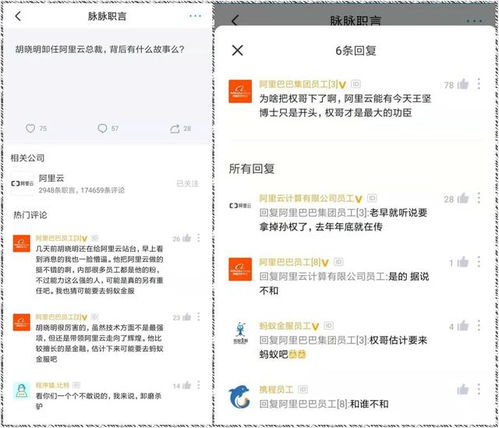Like the comment starting 几天前胡晓明还在给阿里云站台

coord(187,238)
